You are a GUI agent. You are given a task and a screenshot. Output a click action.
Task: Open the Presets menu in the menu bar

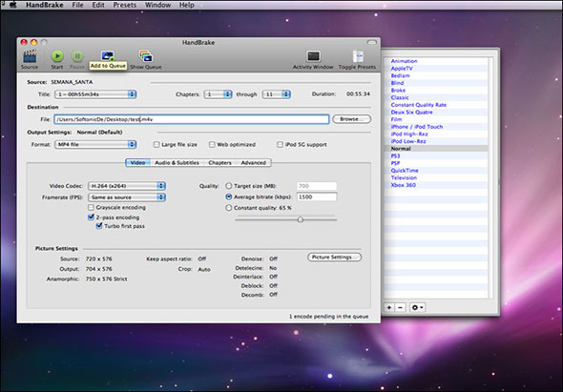coord(125,5)
